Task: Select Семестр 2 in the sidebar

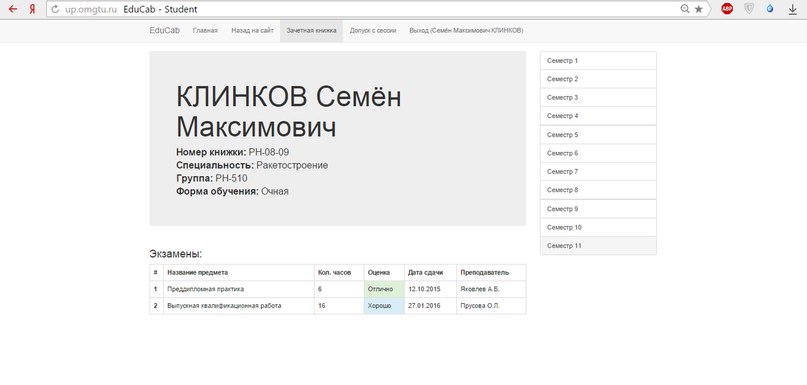Action: (x=598, y=79)
